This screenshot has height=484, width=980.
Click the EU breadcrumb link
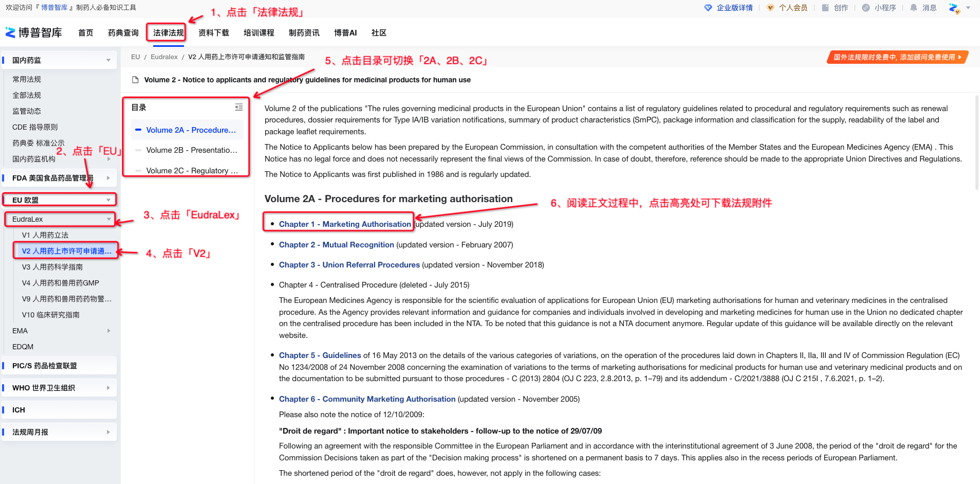(136, 57)
